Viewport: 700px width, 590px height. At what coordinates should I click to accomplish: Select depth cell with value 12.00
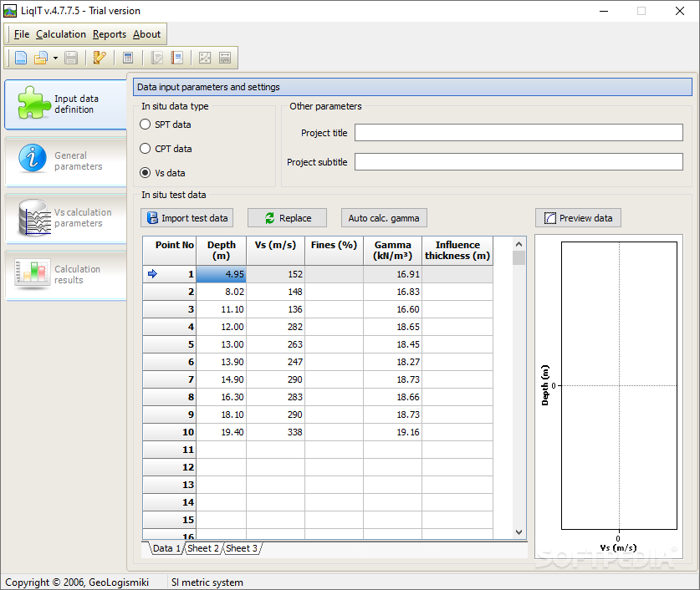222,327
